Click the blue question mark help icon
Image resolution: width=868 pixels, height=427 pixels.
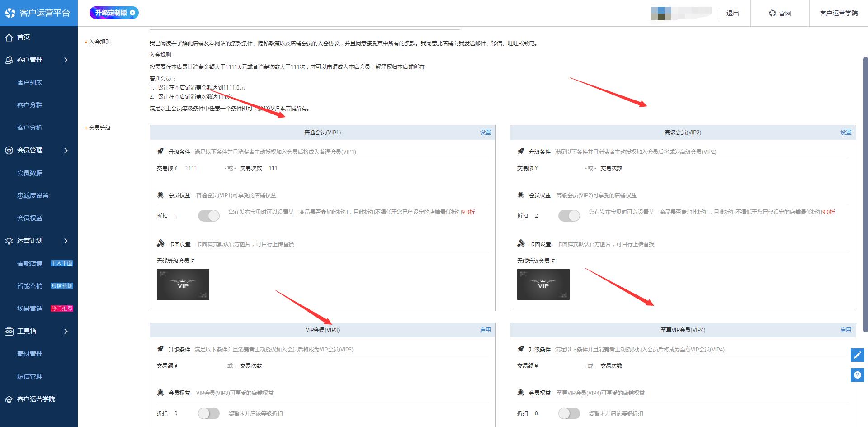click(857, 375)
